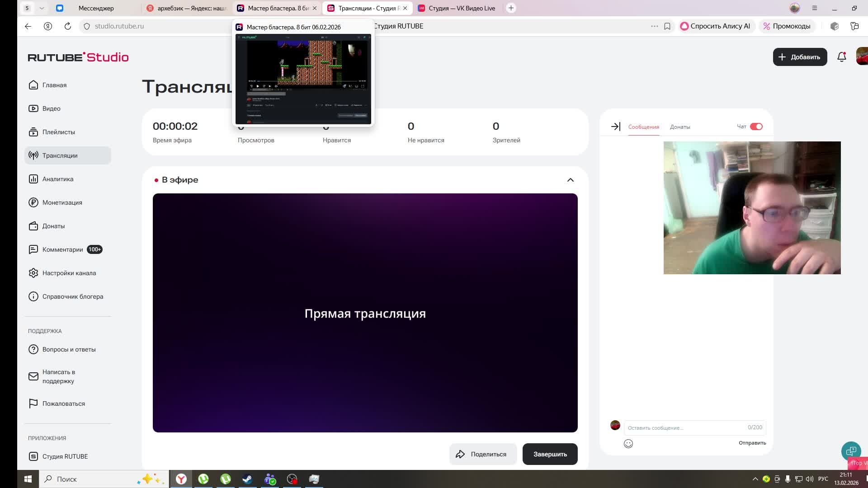Screen dimensions: 868x488
Task: Collapse the chat panel with the arrow icon
Action: (615, 127)
